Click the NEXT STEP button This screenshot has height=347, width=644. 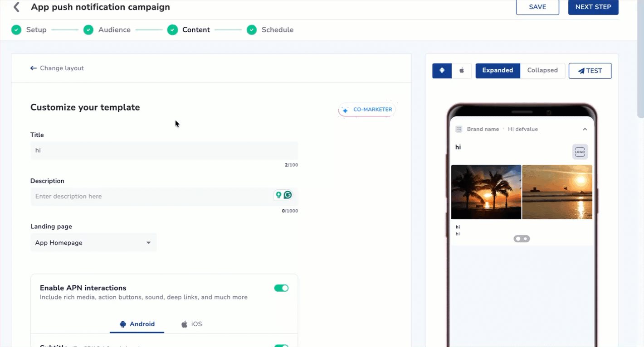point(593,7)
